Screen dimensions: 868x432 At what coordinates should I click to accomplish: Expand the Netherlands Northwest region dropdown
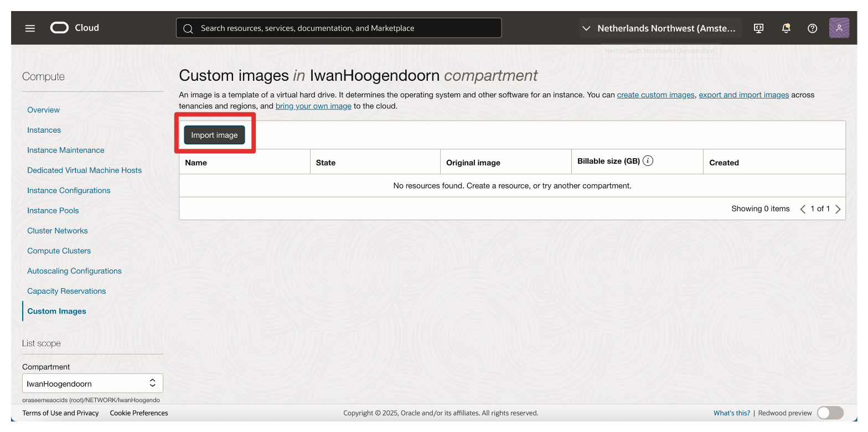[x=660, y=28]
